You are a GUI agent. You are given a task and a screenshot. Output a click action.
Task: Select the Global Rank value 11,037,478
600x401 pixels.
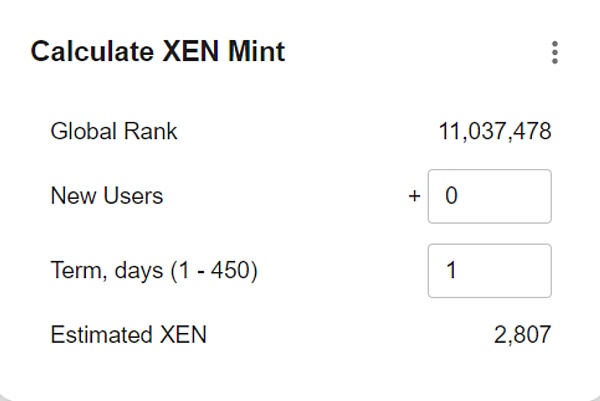point(494,131)
